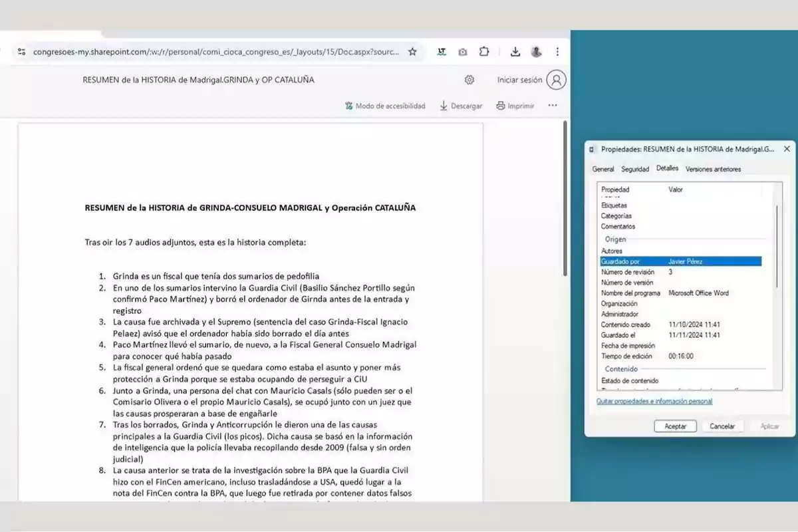Close the Propiedades dialog window
The width and height of the screenshot is (798, 532).
[787, 149]
